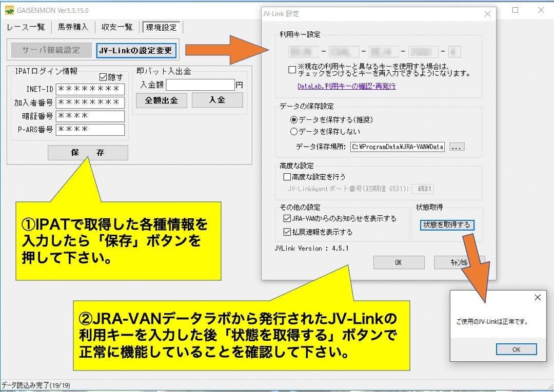Click the サーバ接続設定 button
554x392 pixels.
[51, 50]
